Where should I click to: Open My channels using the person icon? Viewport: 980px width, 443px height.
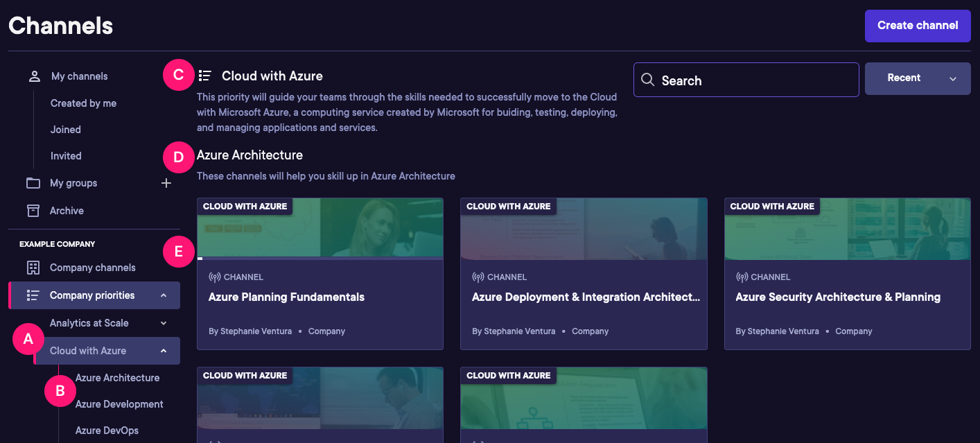(x=35, y=76)
